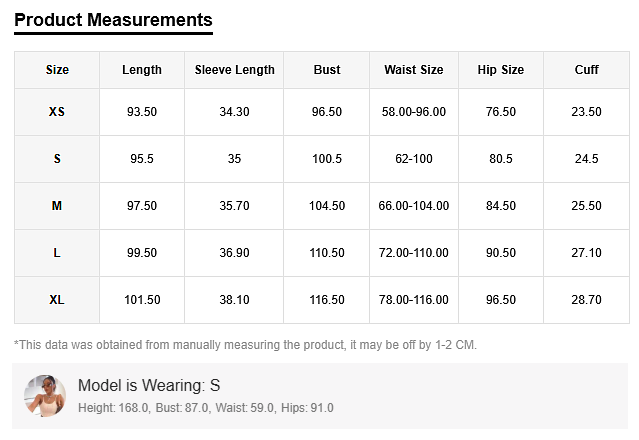The image size is (639, 440).
Task: Click the L size row label
Action: [57, 253]
